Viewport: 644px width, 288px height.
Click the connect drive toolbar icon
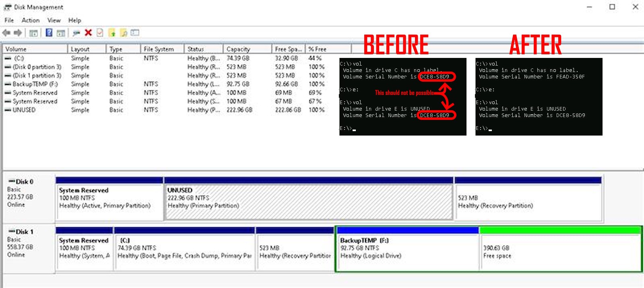click(x=76, y=33)
